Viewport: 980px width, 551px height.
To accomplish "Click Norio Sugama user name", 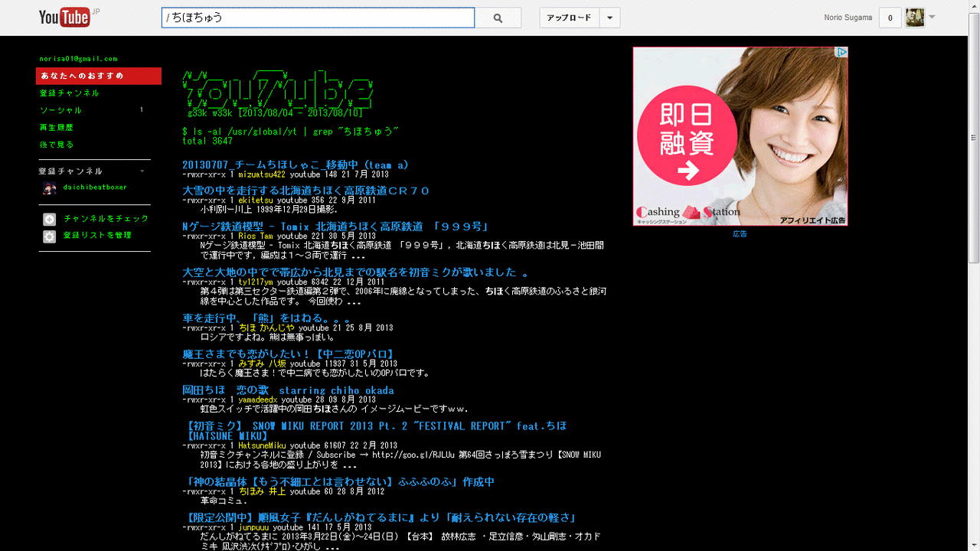I will tap(848, 18).
